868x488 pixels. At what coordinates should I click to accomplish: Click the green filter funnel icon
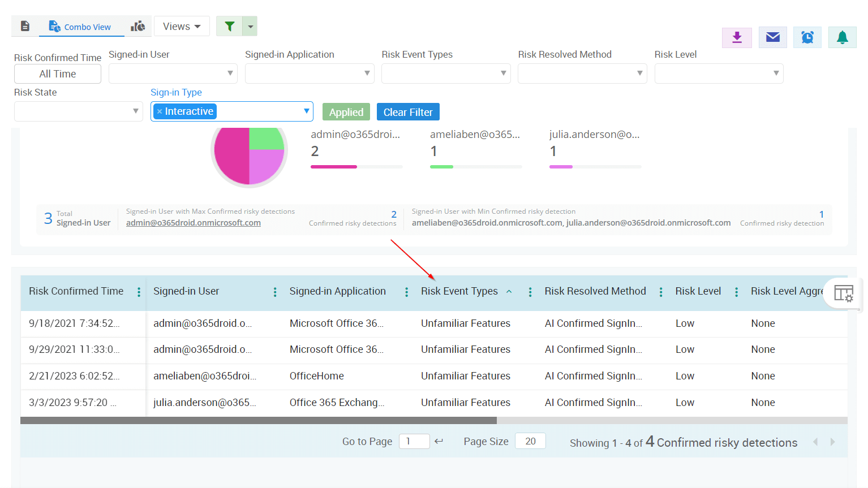click(229, 26)
